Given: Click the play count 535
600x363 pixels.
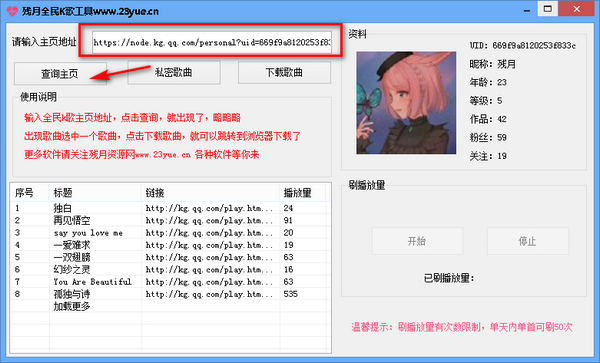Looking at the screenshot, I should point(291,294).
